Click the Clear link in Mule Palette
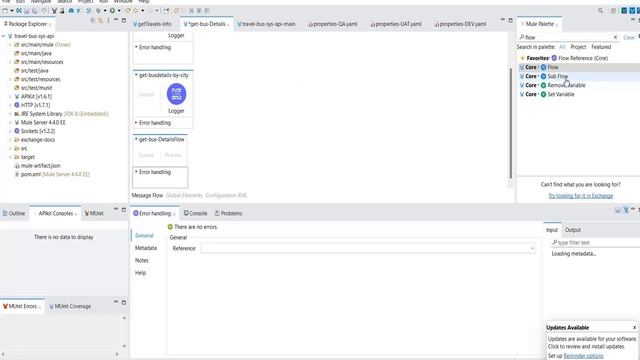640x360 pixels. point(629,37)
